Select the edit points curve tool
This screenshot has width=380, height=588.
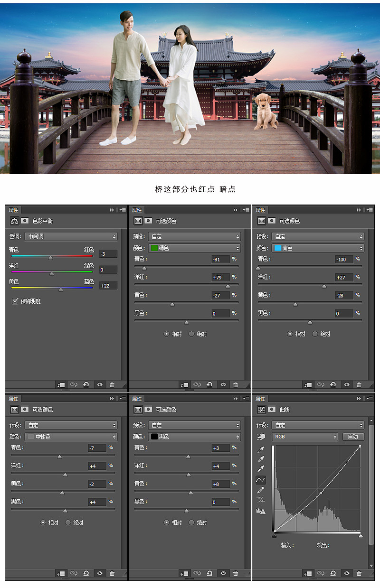pos(261,480)
